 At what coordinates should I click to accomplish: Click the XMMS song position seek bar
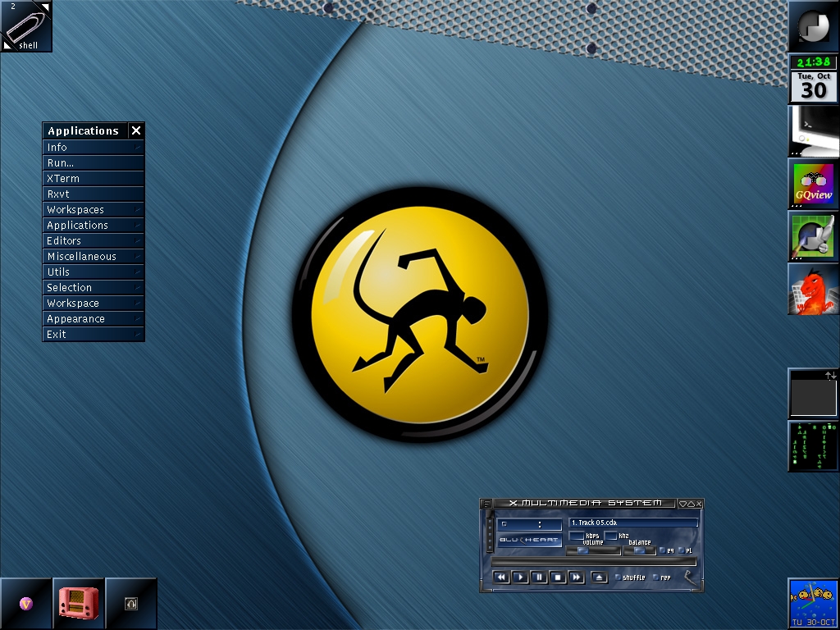(594, 561)
